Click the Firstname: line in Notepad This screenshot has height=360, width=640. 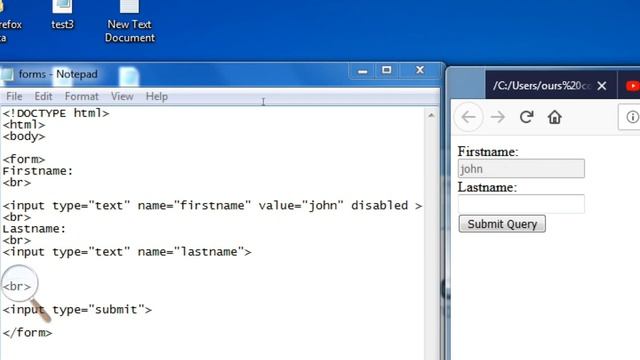pos(38,171)
